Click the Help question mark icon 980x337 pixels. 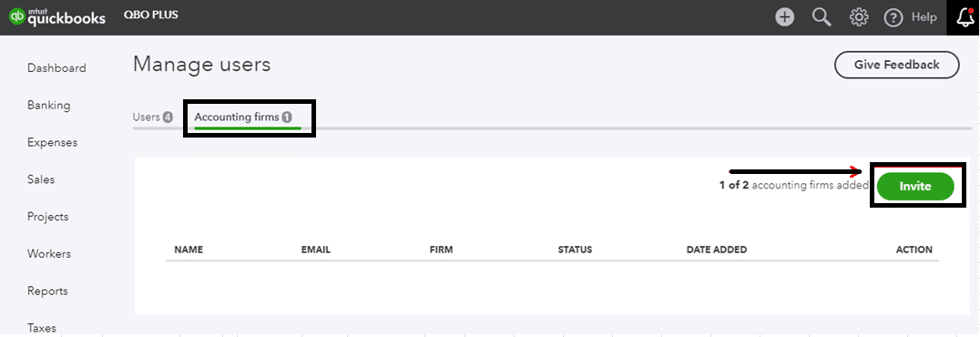click(893, 17)
